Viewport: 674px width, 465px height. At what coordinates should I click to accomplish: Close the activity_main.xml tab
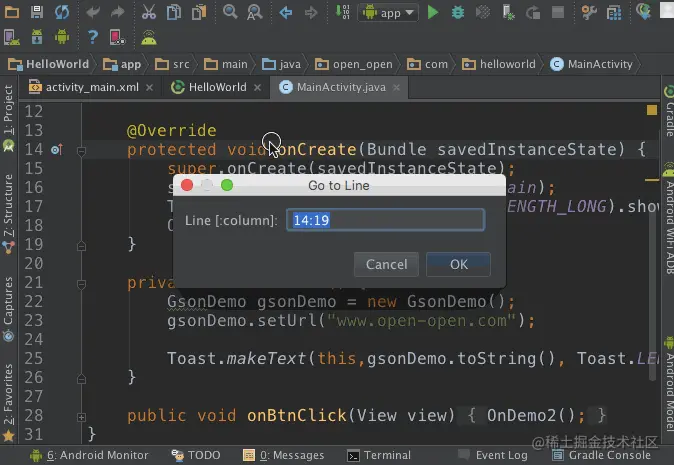150,88
